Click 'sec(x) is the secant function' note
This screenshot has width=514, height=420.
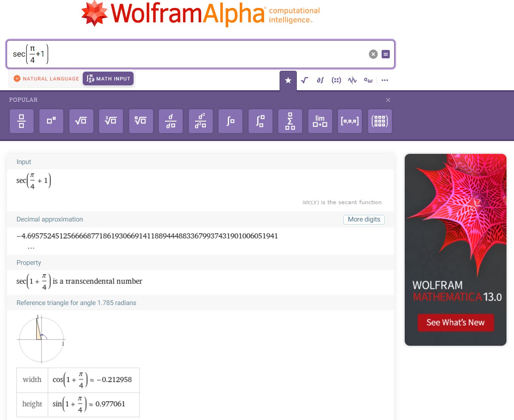[342, 202]
